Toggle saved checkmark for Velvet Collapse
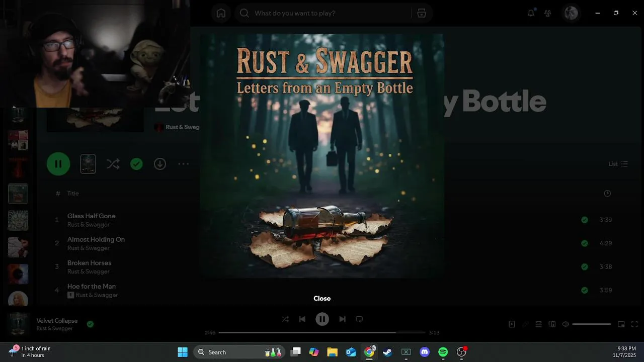The width and height of the screenshot is (644, 362). tap(90, 324)
